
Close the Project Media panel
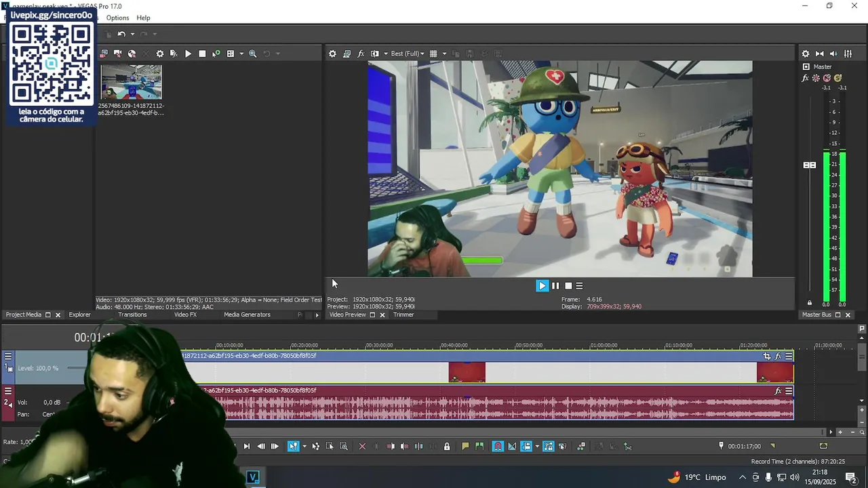[58, 315]
